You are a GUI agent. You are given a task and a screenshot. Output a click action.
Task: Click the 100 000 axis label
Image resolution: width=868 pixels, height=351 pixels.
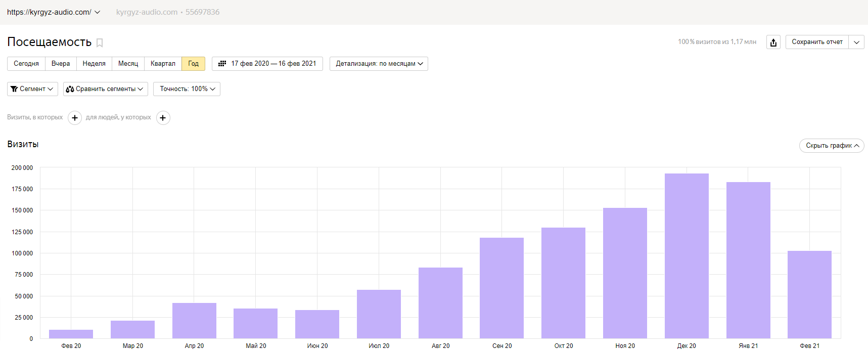(x=22, y=253)
